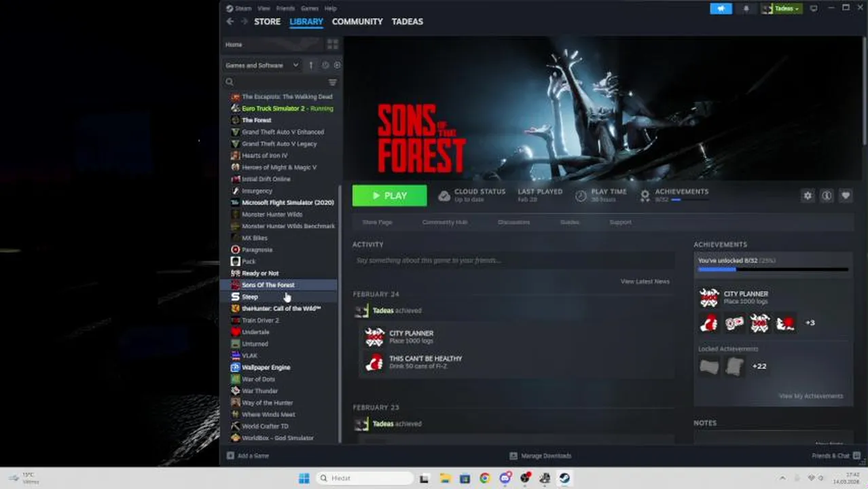
Task: Open Friends & Chat
Action: click(x=836, y=456)
